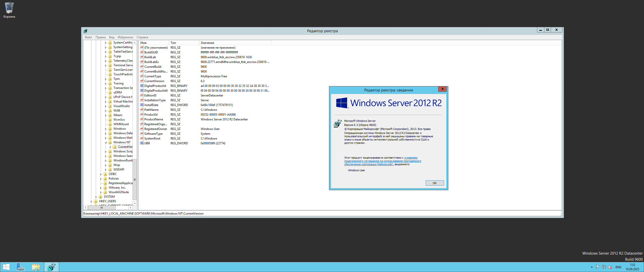Click the muted volume tray icon

pos(610,267)
